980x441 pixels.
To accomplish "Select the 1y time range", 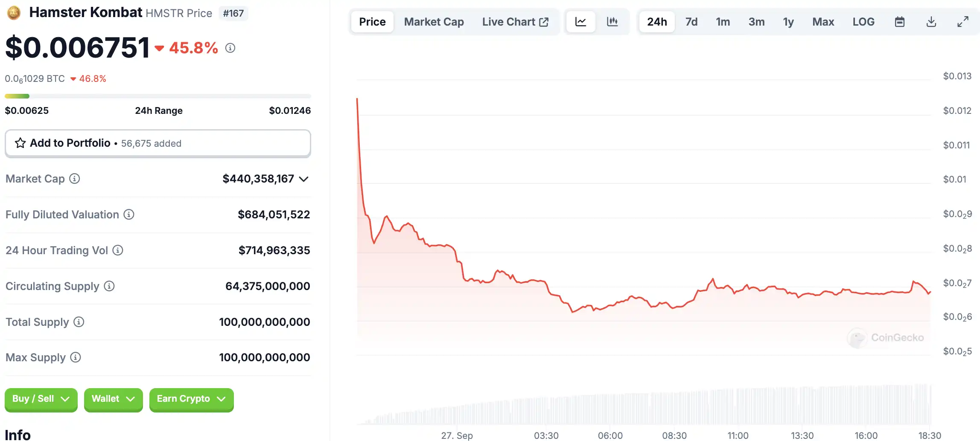I will coord(788,22).
